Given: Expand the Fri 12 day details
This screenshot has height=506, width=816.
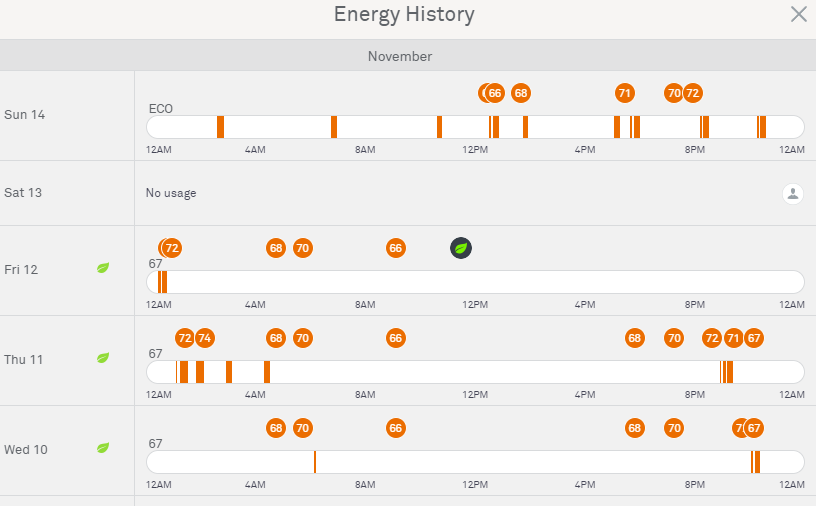Looking at the screenshot, I should point(23,270).
